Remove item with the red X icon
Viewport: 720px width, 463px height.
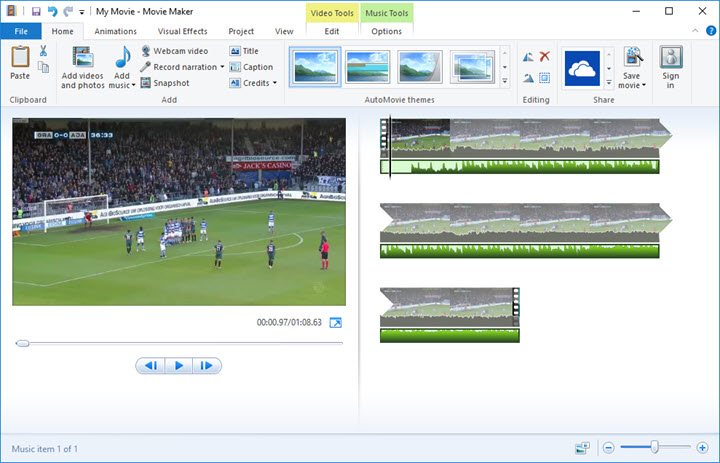pyautogui.click(x=545, y=56)
